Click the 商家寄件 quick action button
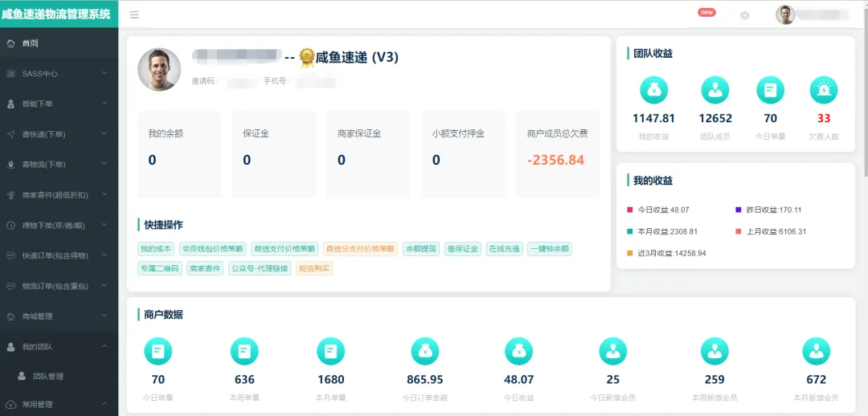This screenshot has width=868, height=416. point(205,268)
